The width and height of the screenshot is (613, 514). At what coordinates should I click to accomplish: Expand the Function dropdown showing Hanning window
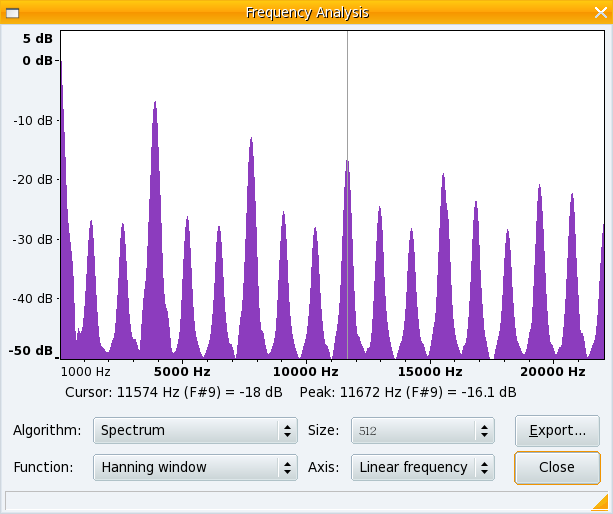pos(195,467)
